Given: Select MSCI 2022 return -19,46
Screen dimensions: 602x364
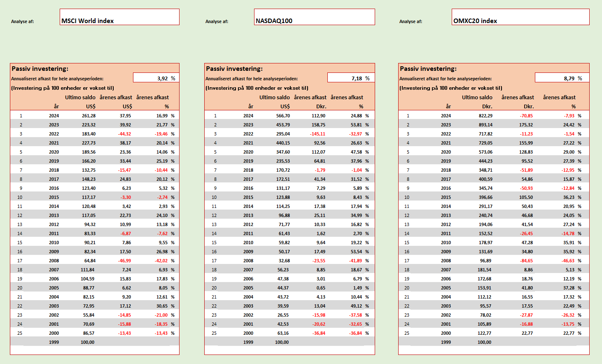Looking at the screenshot, I should coord(161,134).
